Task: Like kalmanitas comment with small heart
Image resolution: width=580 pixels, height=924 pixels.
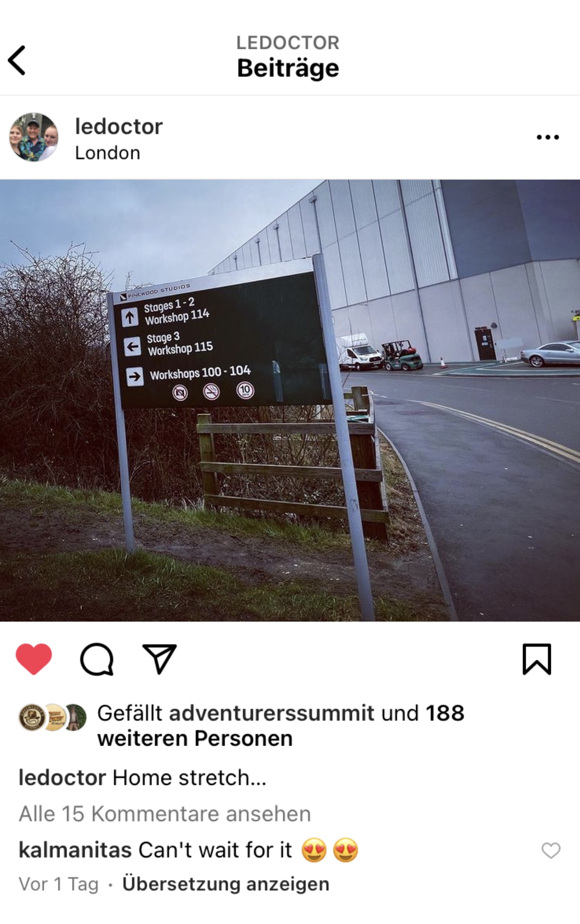Action: [551, 851]
